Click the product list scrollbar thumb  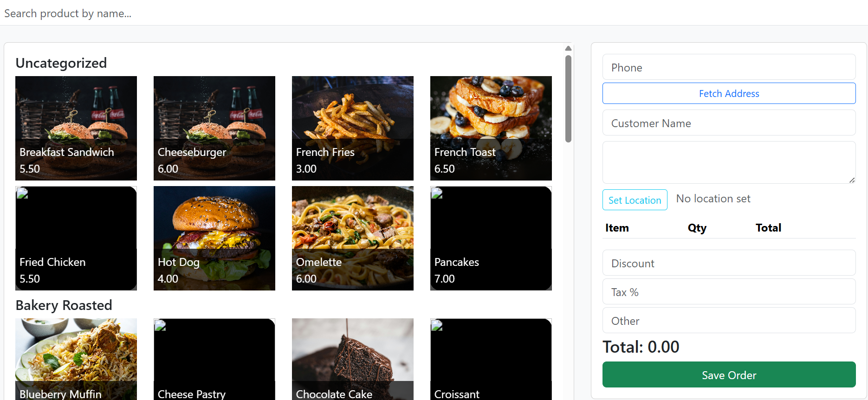[x=568, y=99]
